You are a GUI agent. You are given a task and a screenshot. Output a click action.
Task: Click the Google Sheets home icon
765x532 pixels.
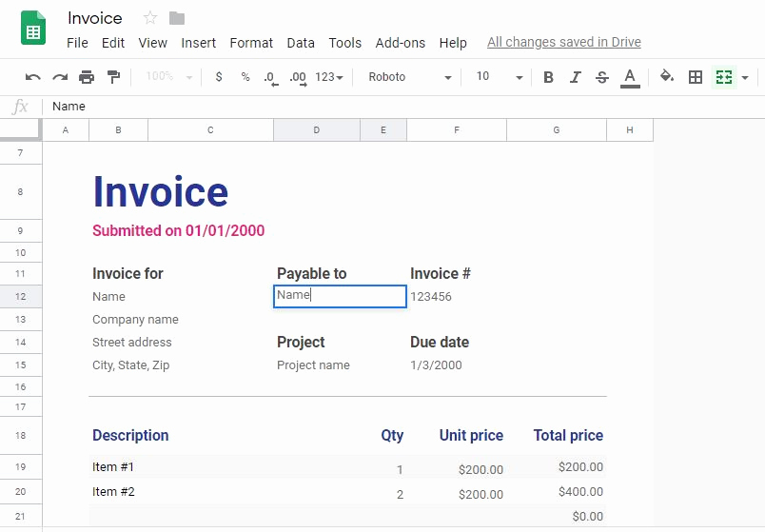tap(33, 30)
